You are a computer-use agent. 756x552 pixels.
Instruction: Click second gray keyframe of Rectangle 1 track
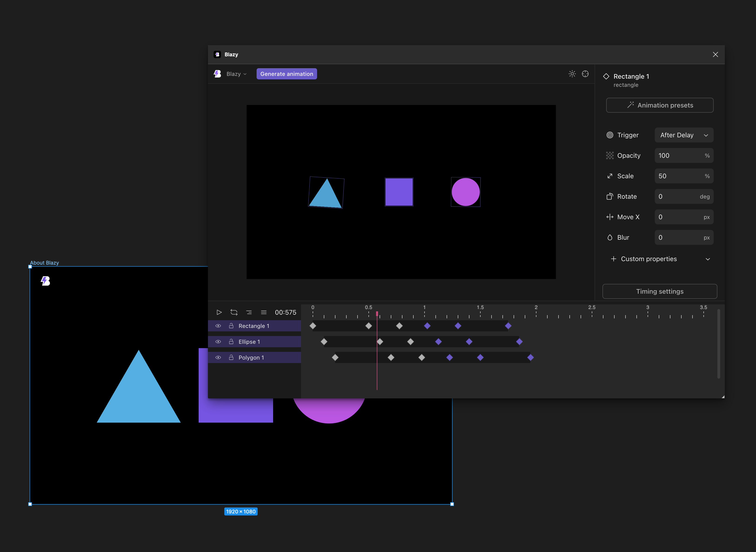coord(368,326)
